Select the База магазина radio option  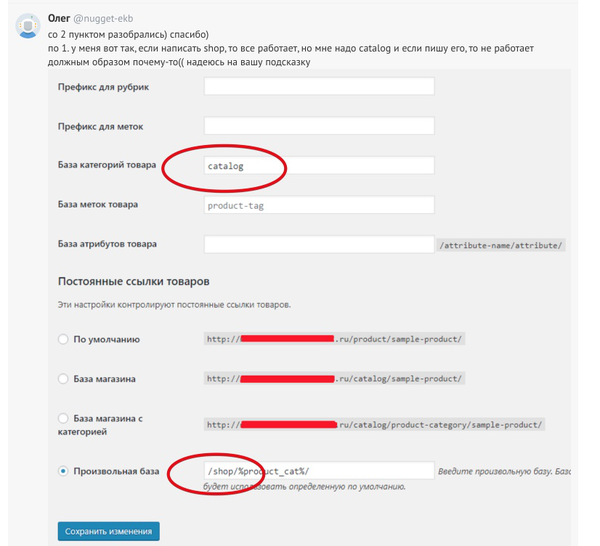63,379
